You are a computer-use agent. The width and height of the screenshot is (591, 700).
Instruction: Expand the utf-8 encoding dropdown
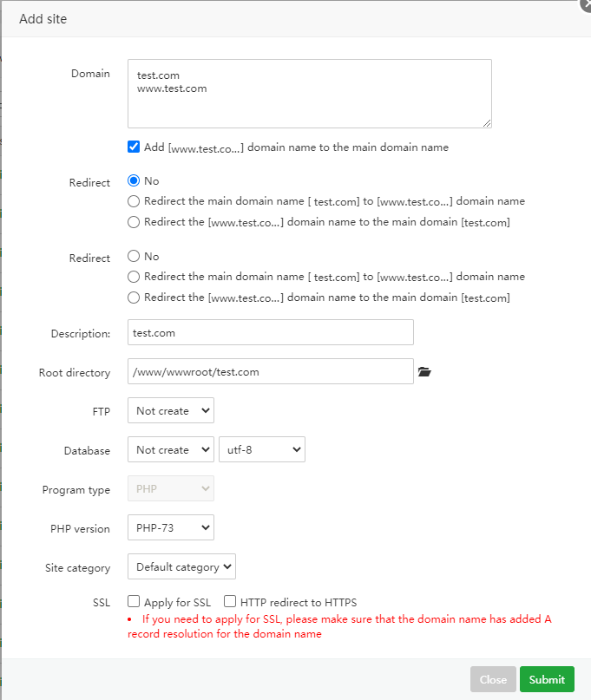point(262,449)
